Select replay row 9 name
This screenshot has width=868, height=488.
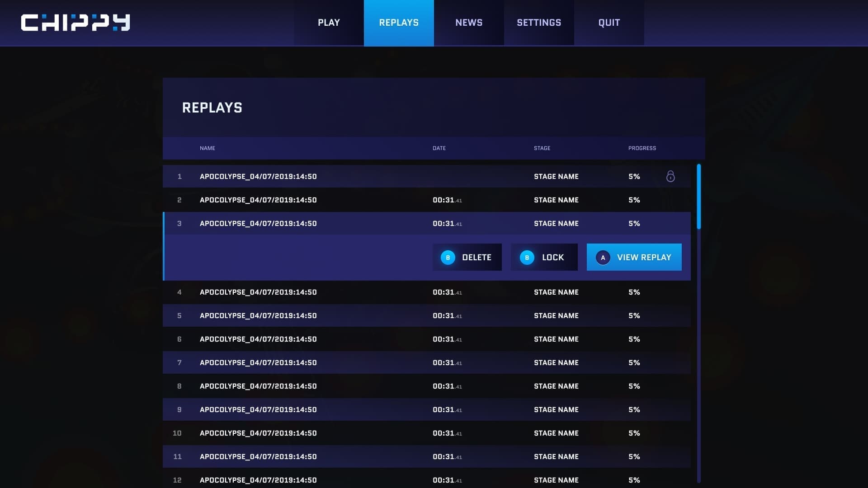(258, 409)
